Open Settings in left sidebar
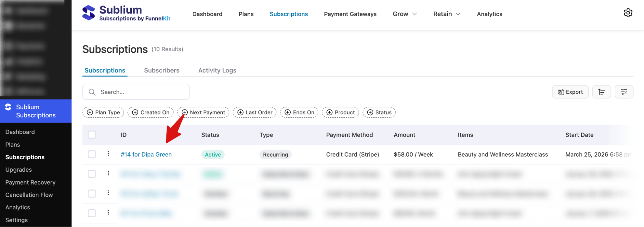 point(16,220)
